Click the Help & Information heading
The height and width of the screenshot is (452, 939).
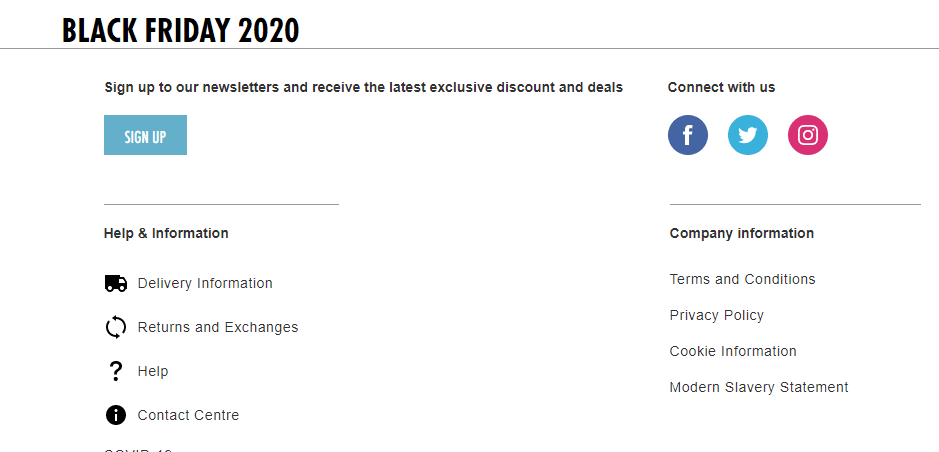[x=166, y=233]
